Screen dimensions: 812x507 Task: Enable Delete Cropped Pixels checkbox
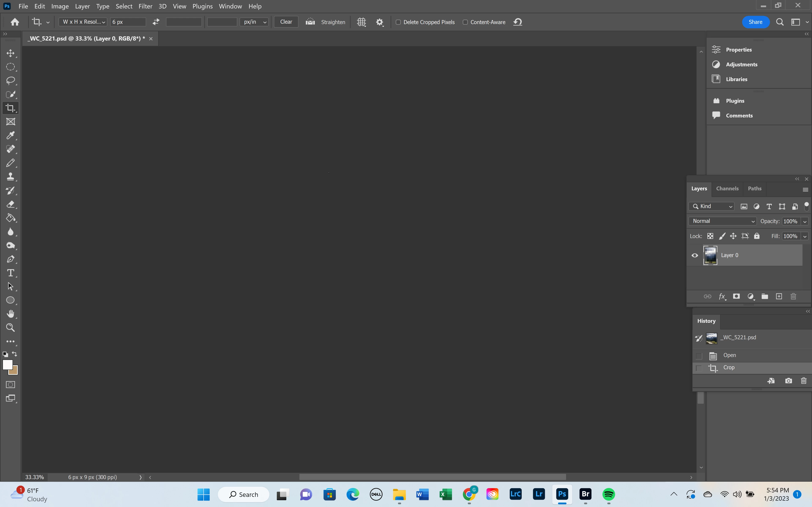[x=398, y=22]
